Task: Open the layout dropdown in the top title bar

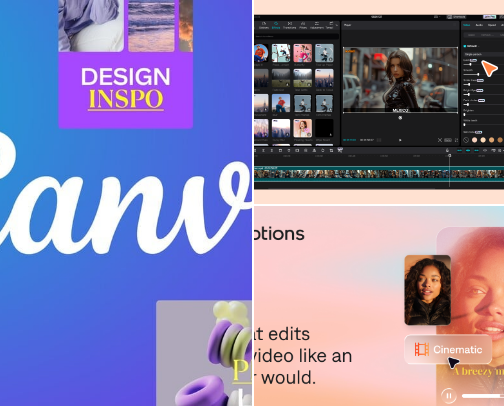Action: pos(436,17)
